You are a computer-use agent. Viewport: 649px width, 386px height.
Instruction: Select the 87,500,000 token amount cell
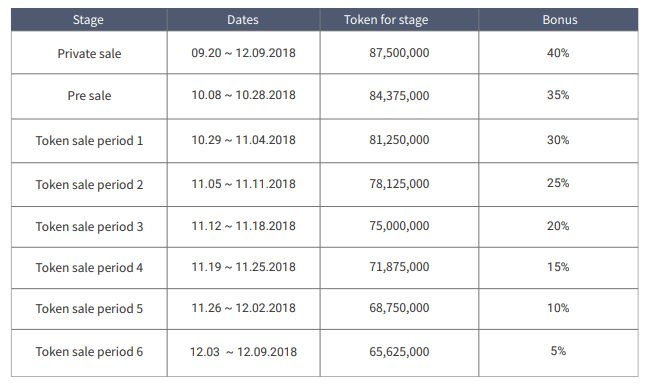click(x=399, y=53)
